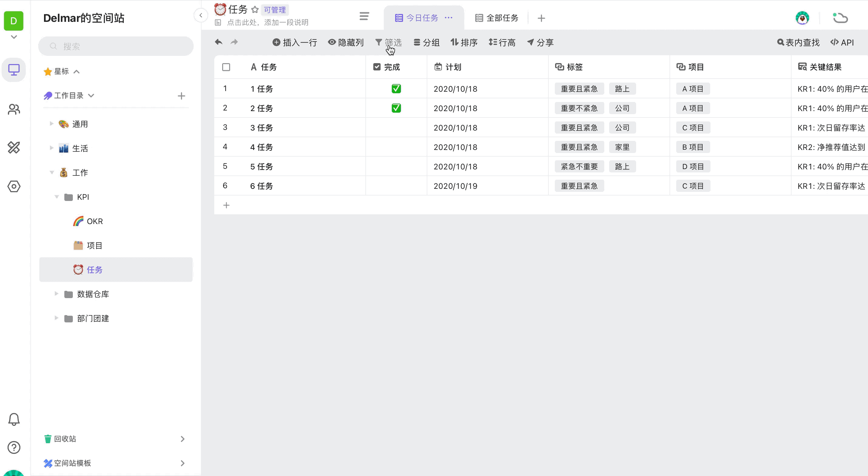
Task: Open the notifications bell
Action: coord(14,419)
